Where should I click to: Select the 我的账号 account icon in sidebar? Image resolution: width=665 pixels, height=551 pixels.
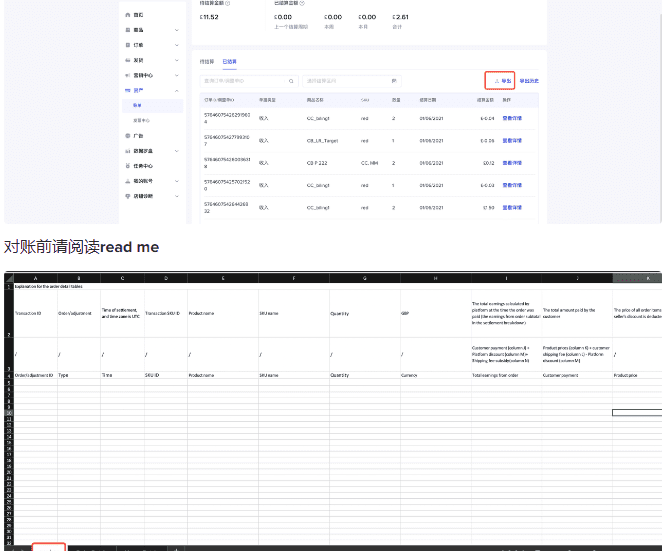point(128,181)
